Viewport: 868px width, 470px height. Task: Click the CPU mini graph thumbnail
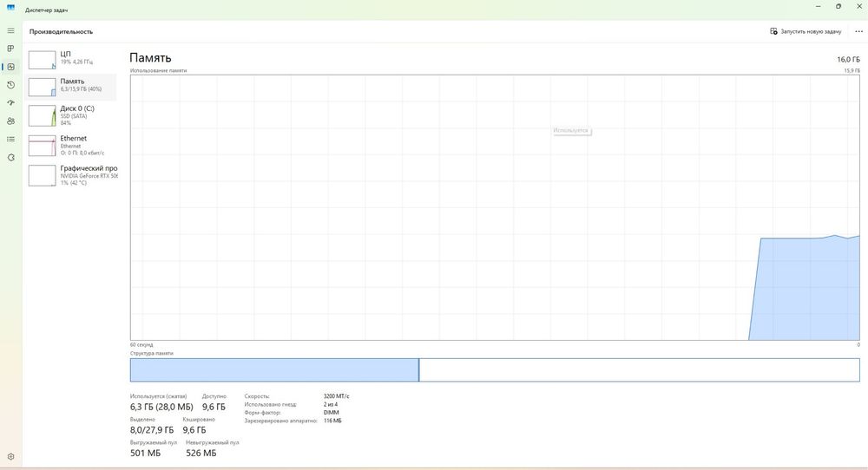point(42,60)
